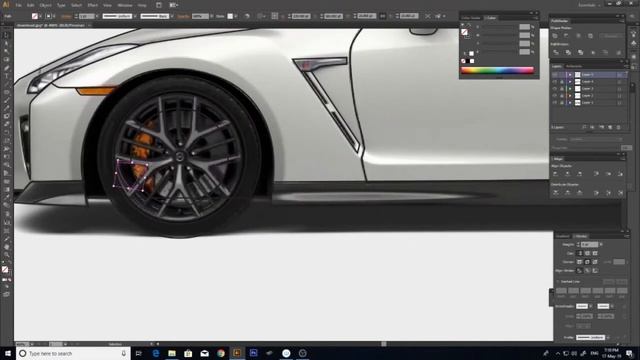
Task: Expand Layer 4 contents arrow
Action: click(x=570, y=82)
